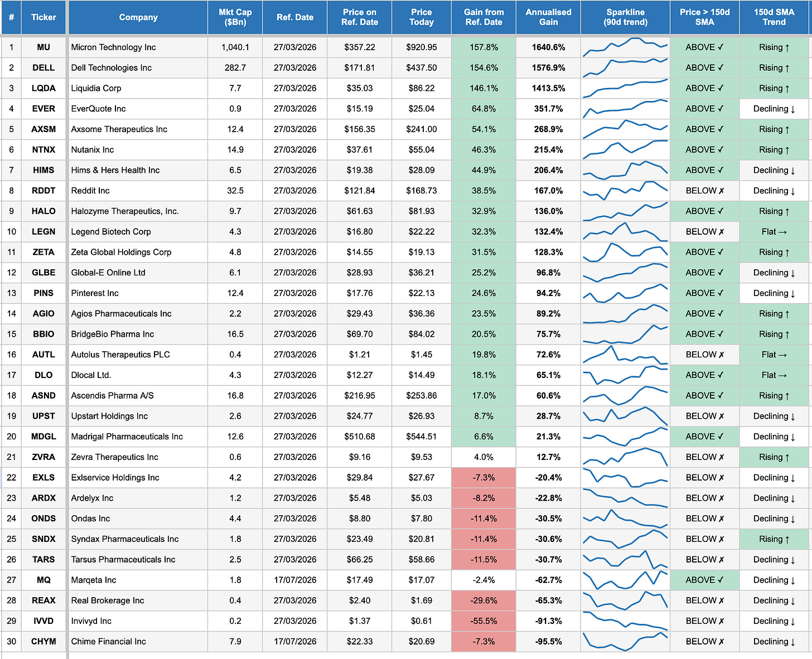Select the Invivyd Inc company cell
The height and width of the screenshot is (659, 812).
tap(138, 621)
